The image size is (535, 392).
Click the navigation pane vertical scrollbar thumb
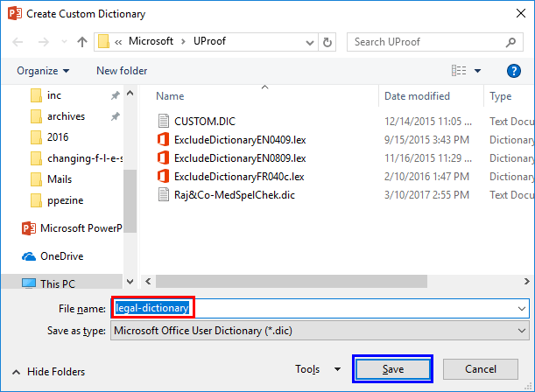(x=130, y=201)
